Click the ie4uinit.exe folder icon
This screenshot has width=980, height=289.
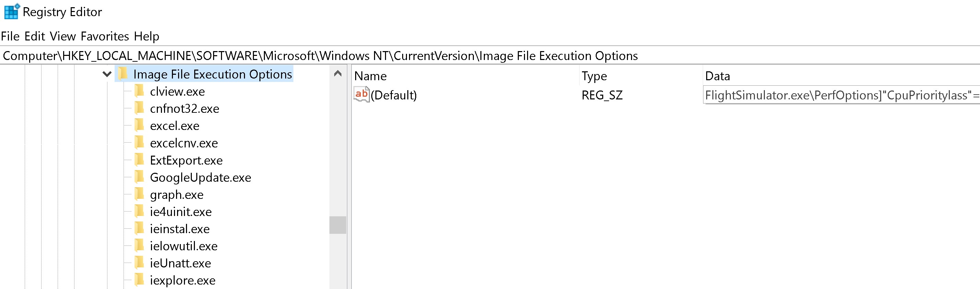tap(139, 211)
